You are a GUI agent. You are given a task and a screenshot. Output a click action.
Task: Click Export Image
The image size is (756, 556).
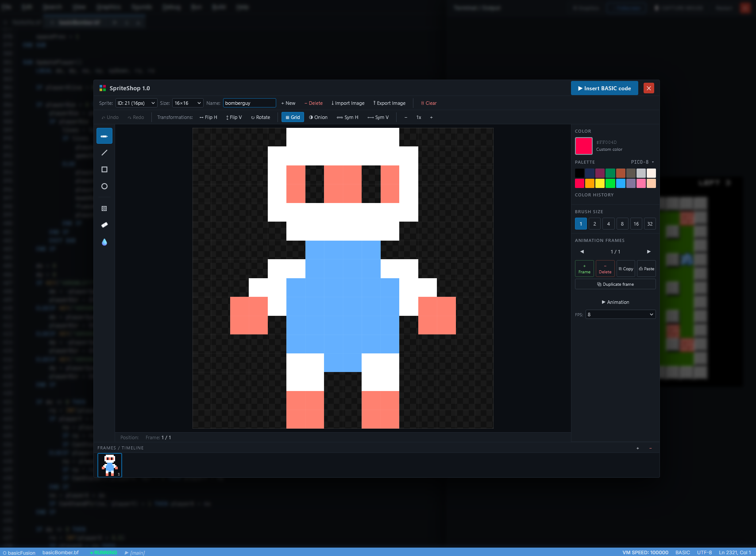(389, 103)
